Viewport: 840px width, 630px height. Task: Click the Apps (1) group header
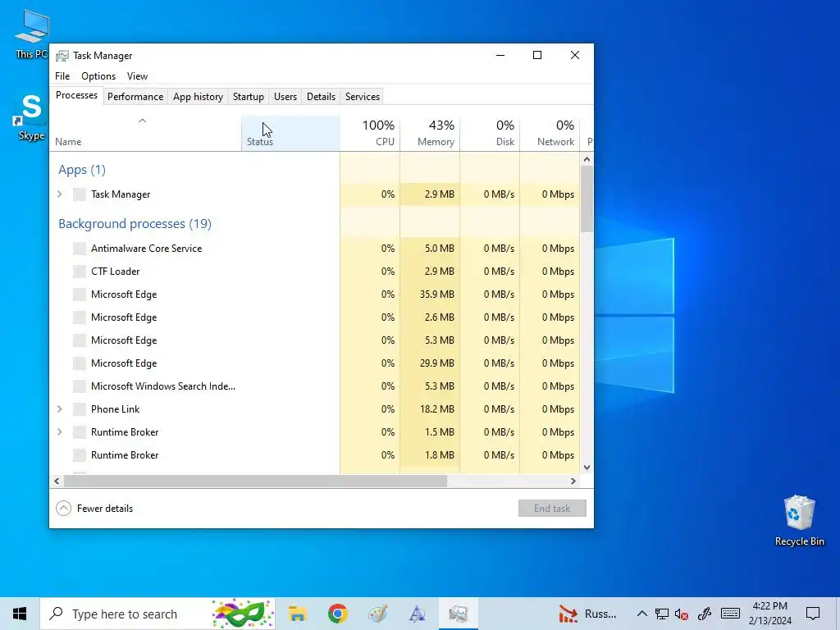(82, 170)
